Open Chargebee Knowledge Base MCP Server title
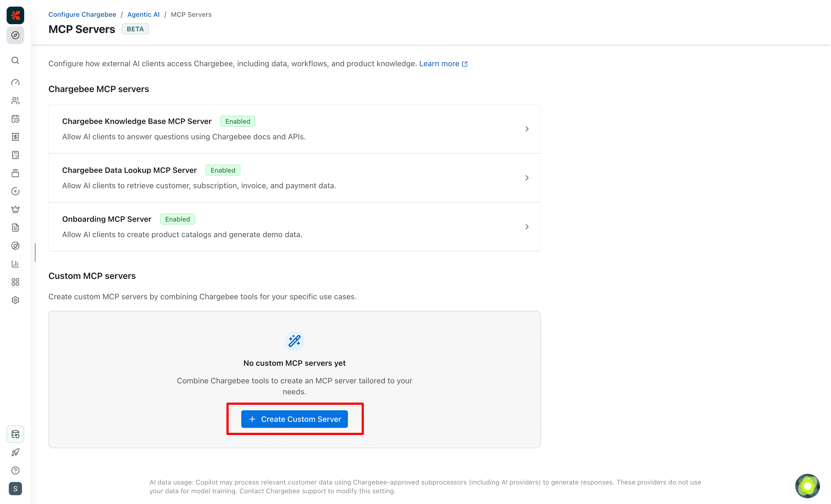 tap(137, 121)
